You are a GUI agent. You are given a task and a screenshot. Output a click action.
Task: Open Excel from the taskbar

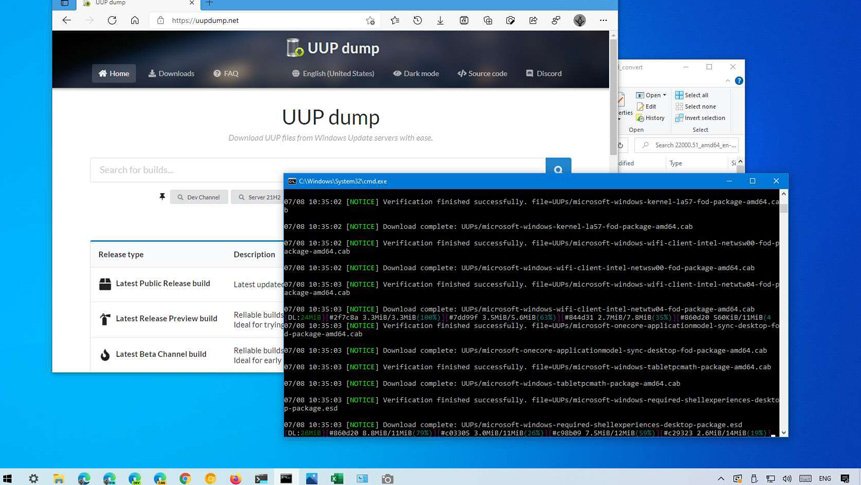click(337, 478)
